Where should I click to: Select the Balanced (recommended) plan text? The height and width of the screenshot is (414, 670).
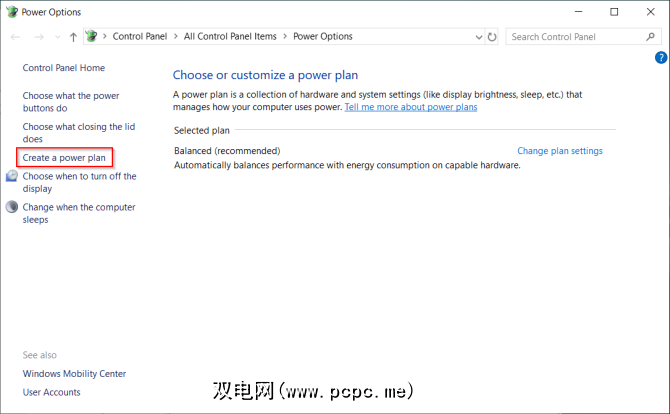coord(227,151)
